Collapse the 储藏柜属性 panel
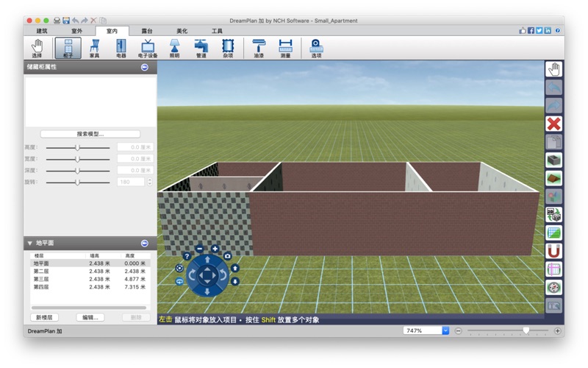Screen dimensions: 588x368 (x=144, y=67)
